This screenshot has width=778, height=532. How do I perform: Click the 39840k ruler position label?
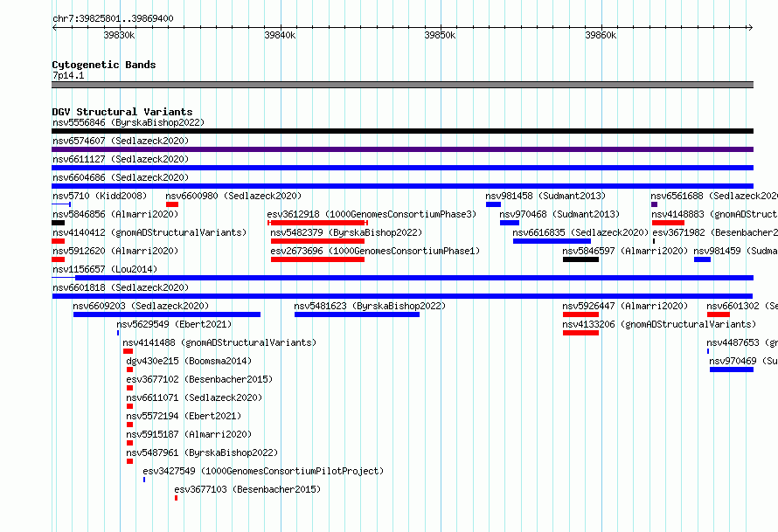[x=280, y=35]
